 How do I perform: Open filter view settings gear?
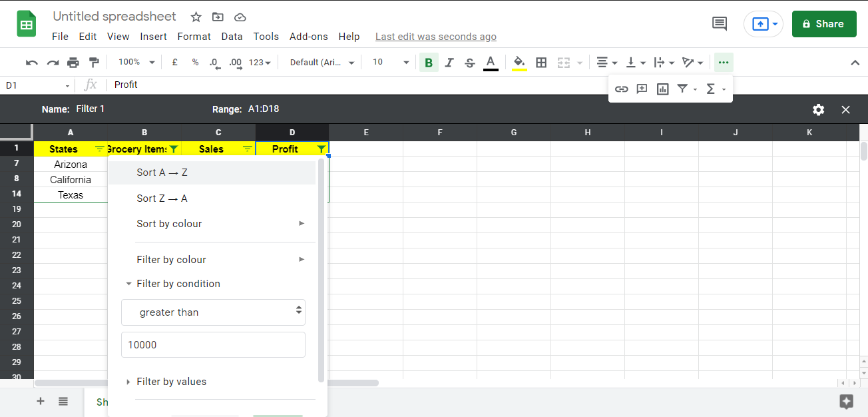pyautogui.click(x=819, y=109)
